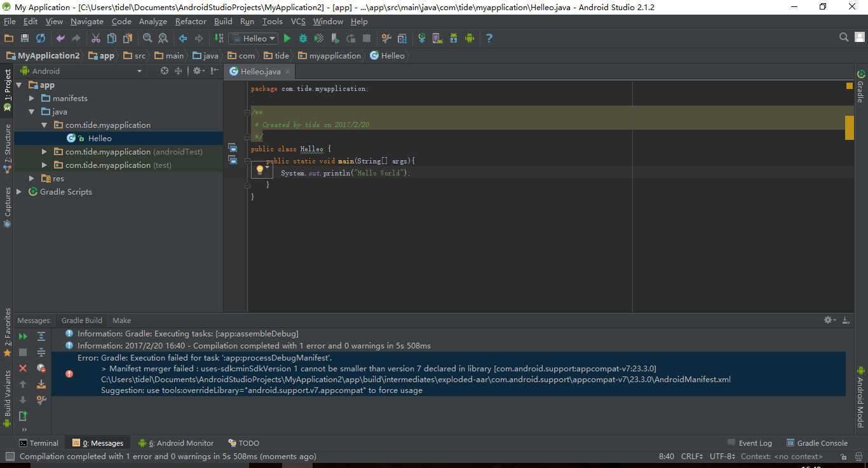Image resolution: width=868 pixels, height=468 pixels.
Task: Click the Paste clipboard icon
Action: [128, 38]
